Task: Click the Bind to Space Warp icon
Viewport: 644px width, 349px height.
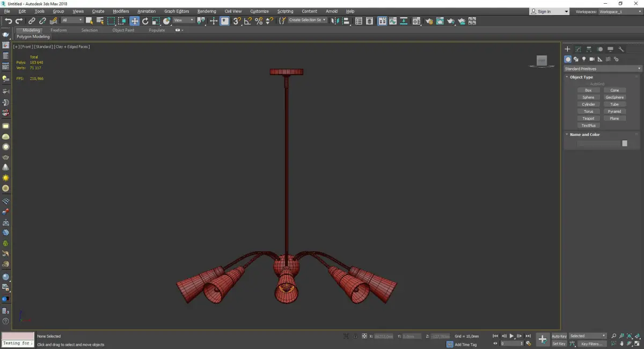Action: [53, 21]
